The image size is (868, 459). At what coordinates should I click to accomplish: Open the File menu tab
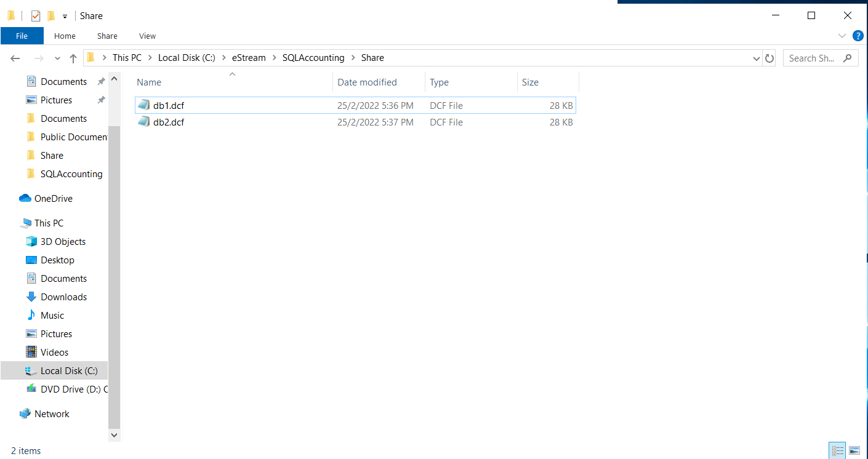point(22,36)
